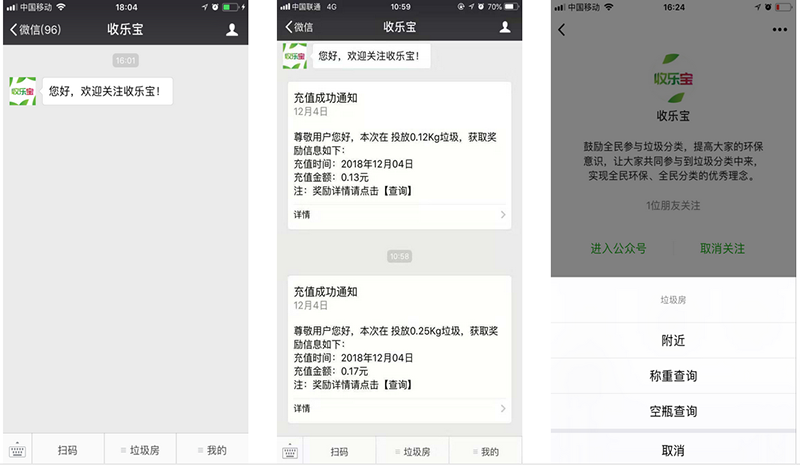Screen dimensions: 800x465
Task: Open 垃圾房 submenu in the 10:59 chat
Action: (413, 452)
